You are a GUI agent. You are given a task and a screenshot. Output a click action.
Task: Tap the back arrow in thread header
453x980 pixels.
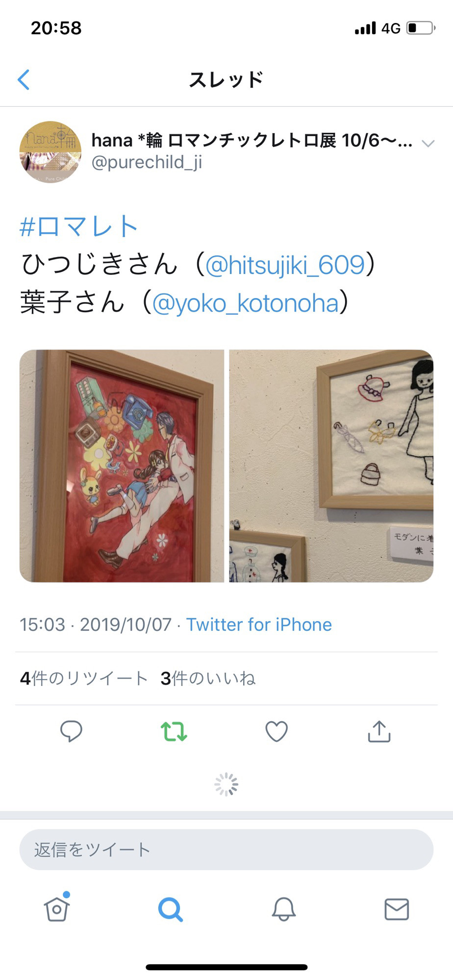[24, 79]
